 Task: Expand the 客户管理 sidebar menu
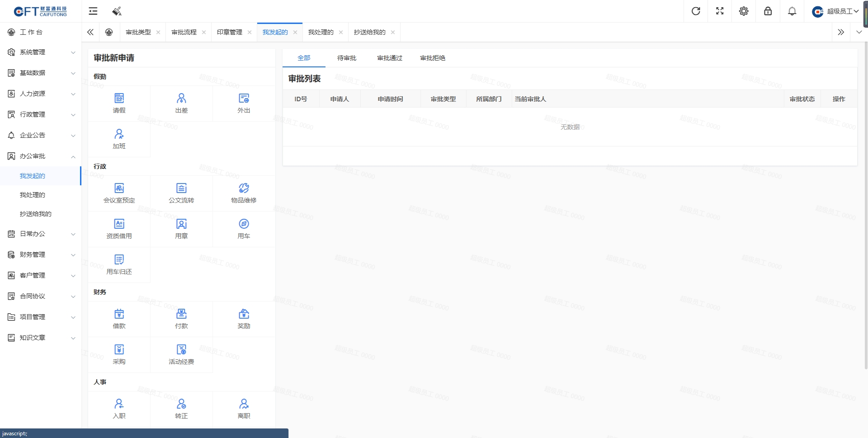[41, 275]
